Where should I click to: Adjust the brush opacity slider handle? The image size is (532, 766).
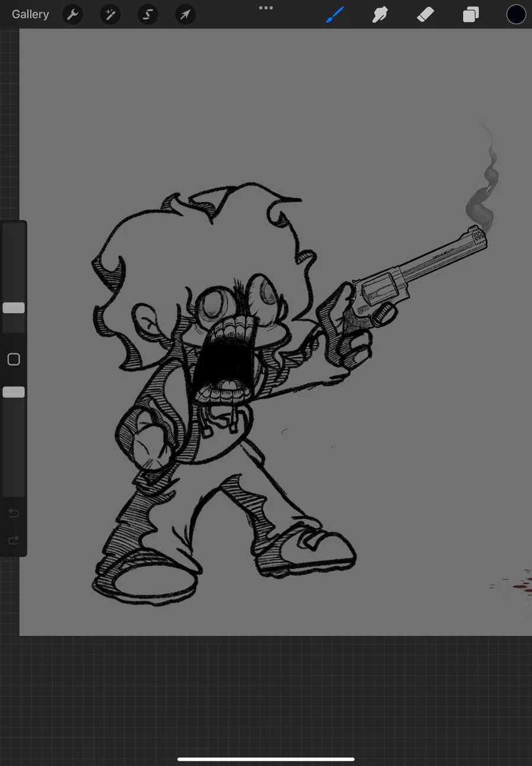(x=14, y=392)
